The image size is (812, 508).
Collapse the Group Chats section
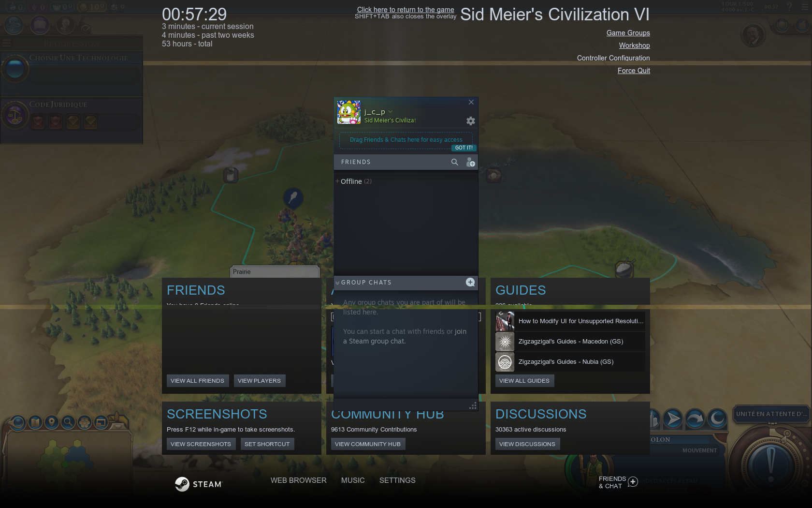pos(337,283)
